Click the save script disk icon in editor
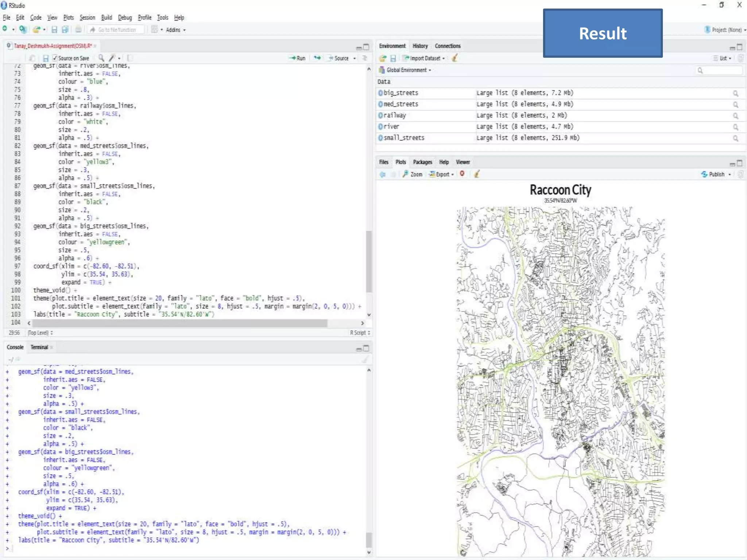 pos(46,58)
